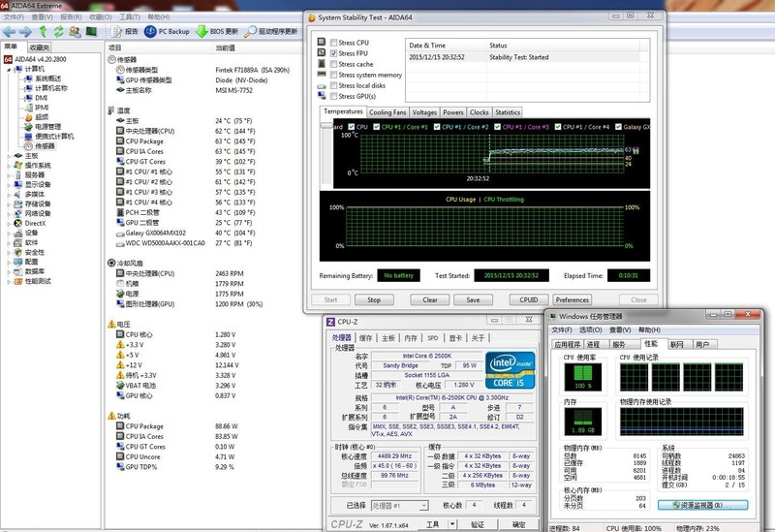Uncheck the Stress FPU checkbox
This screenshot has height=532, width=775.
point(332,53)
